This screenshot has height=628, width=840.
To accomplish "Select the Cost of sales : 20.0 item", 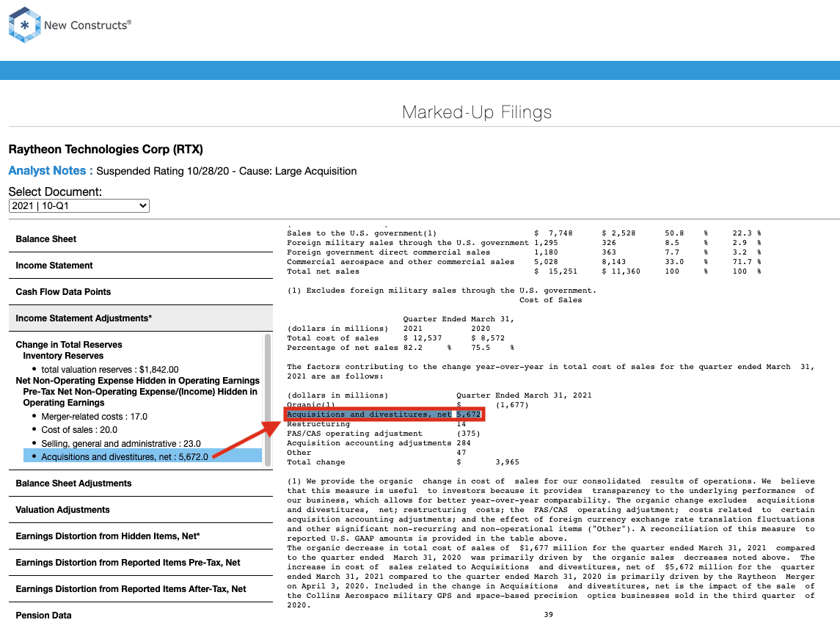I will click(x=79, y=430).
